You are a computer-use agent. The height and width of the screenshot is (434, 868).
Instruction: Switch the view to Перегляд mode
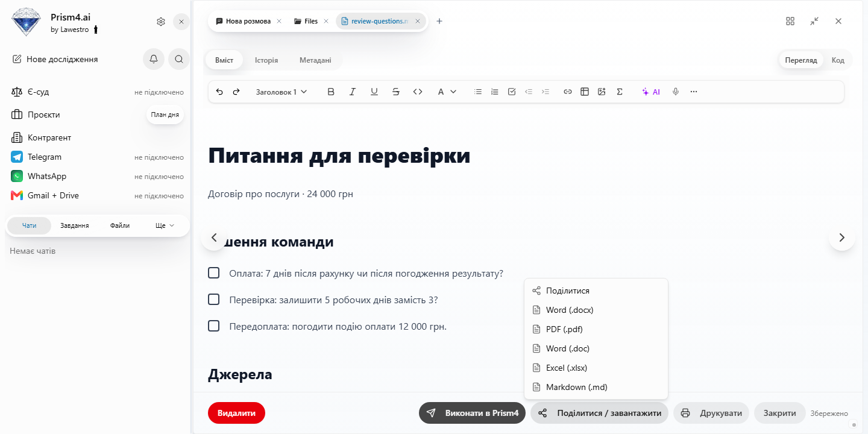click(801, 60)
